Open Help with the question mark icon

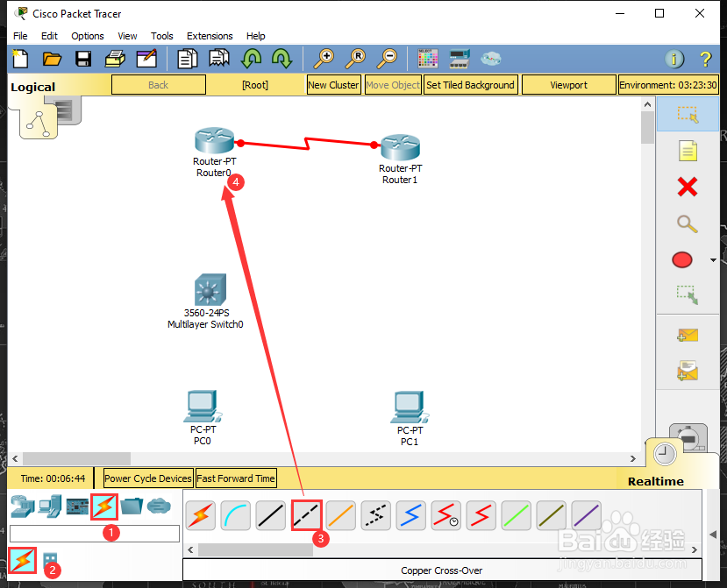coord(705,59)
